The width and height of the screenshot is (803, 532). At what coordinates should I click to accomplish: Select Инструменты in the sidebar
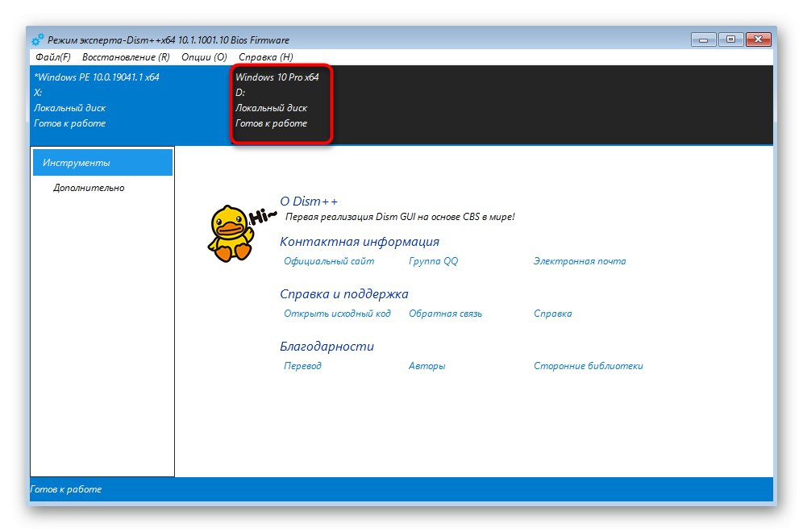102,163
